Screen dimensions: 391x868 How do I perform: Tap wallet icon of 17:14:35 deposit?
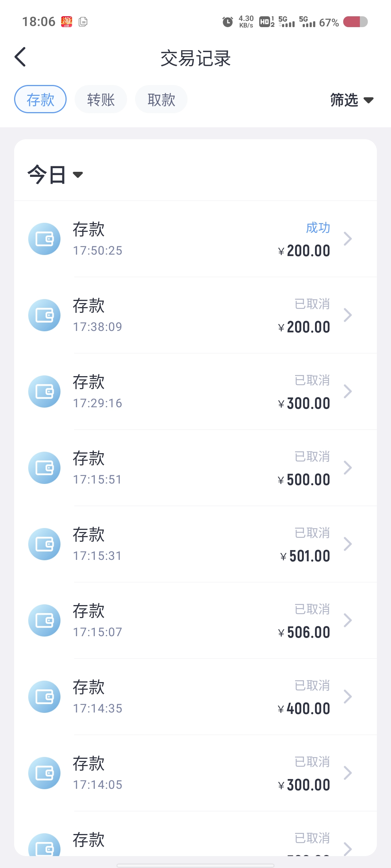click(45, 697)
